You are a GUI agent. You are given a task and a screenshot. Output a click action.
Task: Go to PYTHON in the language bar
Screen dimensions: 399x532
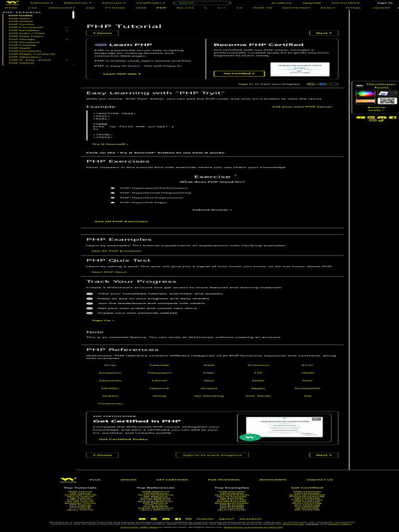pyautogui.click(x=115, y=8)
